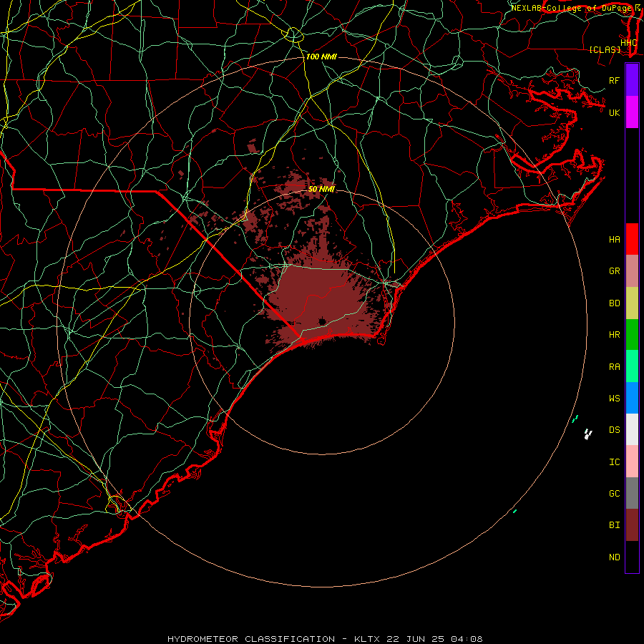Click the GR pink legend swatch

632,271
